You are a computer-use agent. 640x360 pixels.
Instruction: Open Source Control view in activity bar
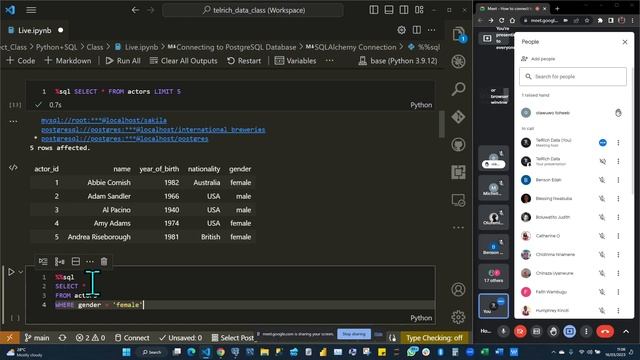click(458, 117)
